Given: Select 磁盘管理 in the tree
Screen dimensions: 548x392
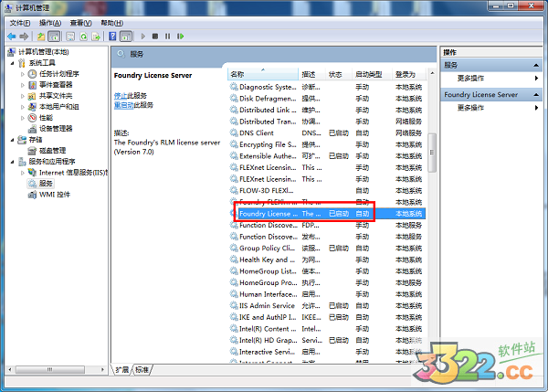Looking at the screenshot, I should click(52, 151).
